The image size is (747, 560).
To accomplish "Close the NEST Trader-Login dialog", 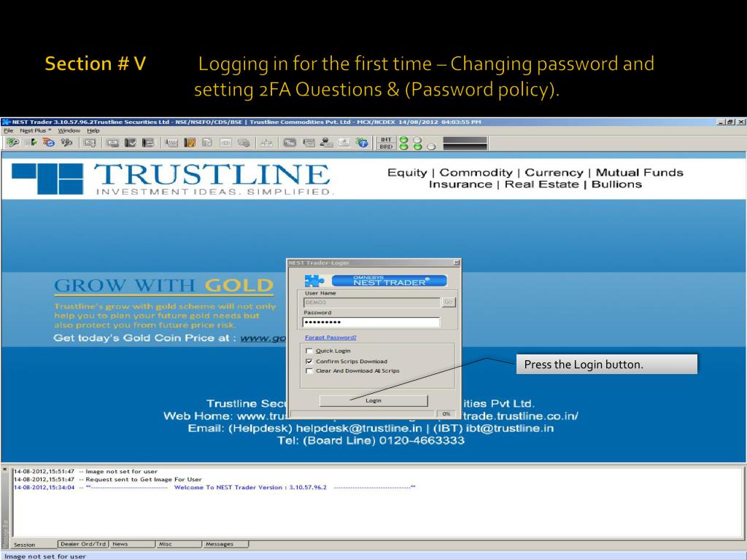I will tap(457, 262).
